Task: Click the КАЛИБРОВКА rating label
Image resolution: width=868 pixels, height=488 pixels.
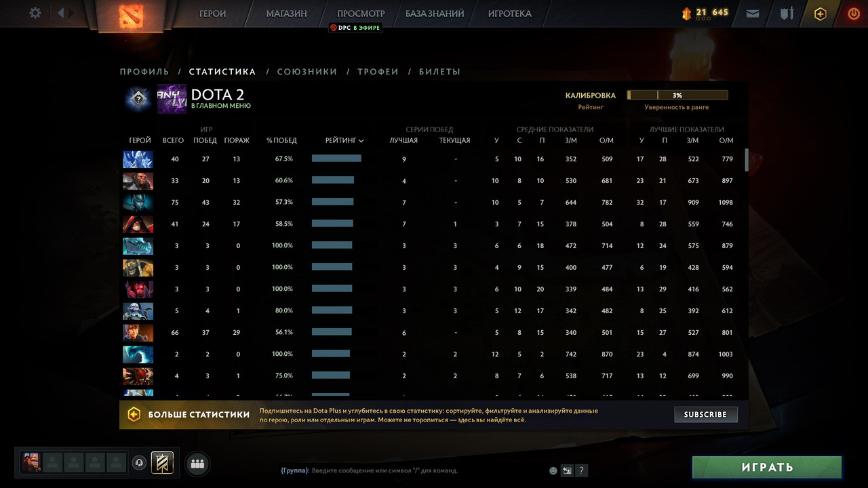Action: [x=591, y=96]
